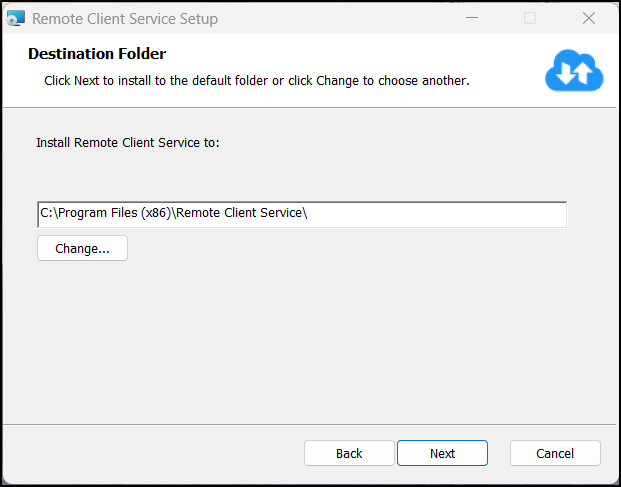
Task: Cancel the installation
Action: pos(555,453)
